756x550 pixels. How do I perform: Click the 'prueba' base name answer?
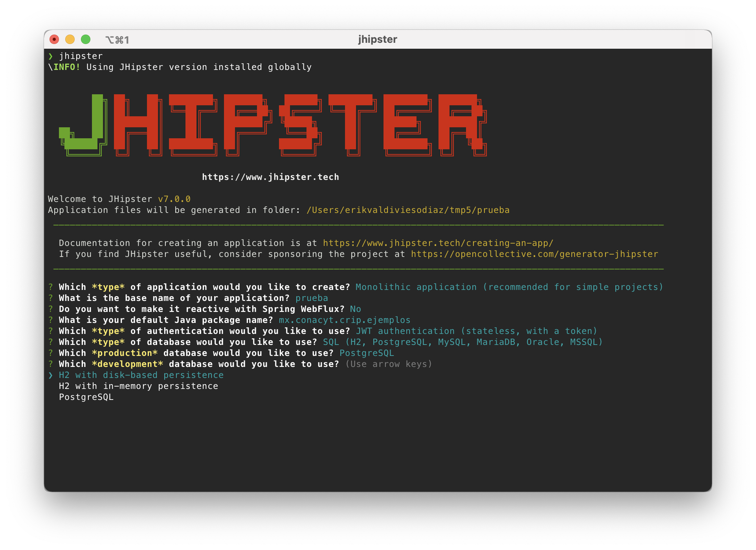[312, 298]
